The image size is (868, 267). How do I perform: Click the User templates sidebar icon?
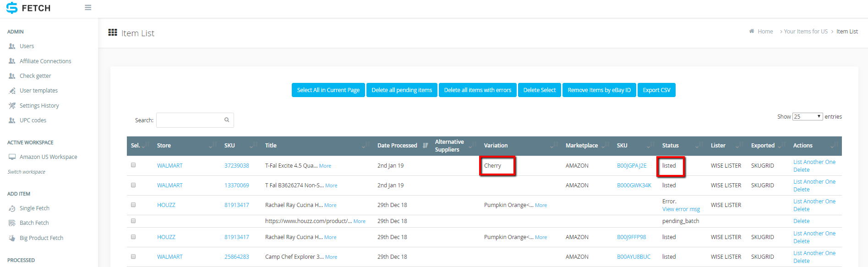coord(12,91)
